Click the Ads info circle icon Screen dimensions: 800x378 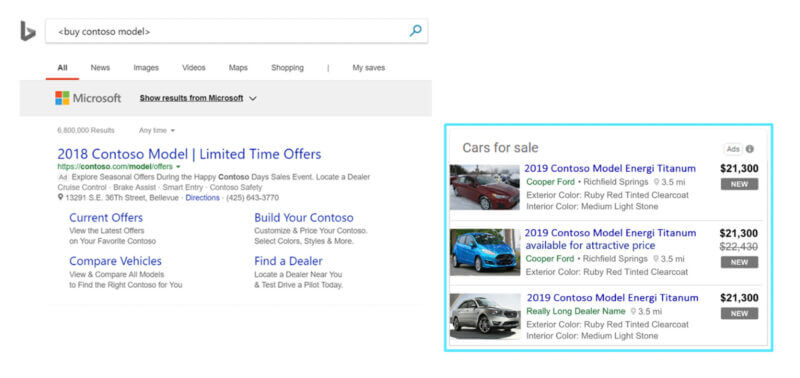tap(749, 149)
